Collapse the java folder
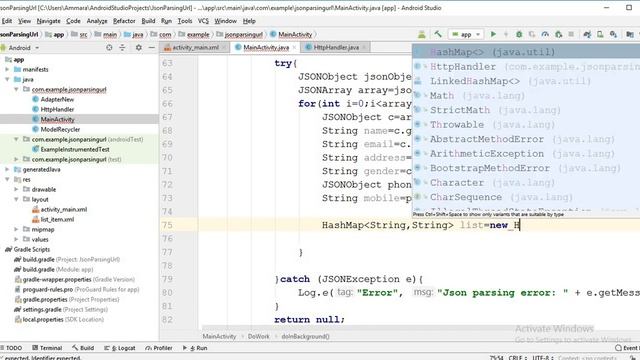 [x=7, y=79]
